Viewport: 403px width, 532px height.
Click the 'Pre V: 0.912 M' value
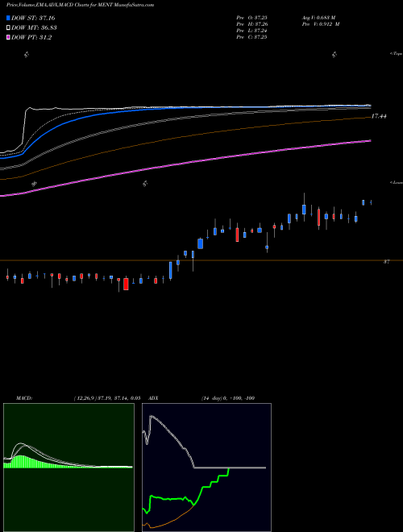[320, 24]
